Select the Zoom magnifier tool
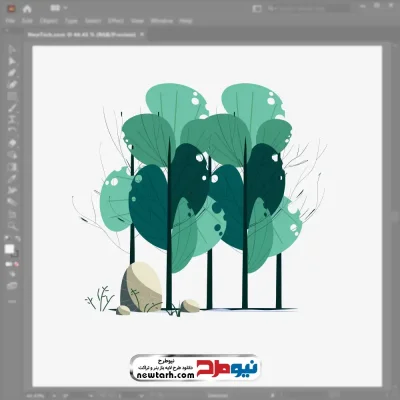This screenshot has width=400, height=400. [x=12, y=227]
